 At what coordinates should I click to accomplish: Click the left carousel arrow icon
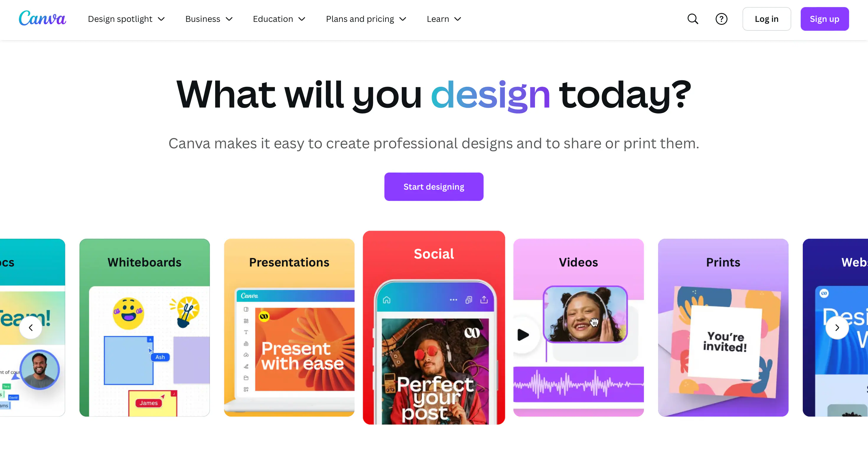[x=30, y=327]
